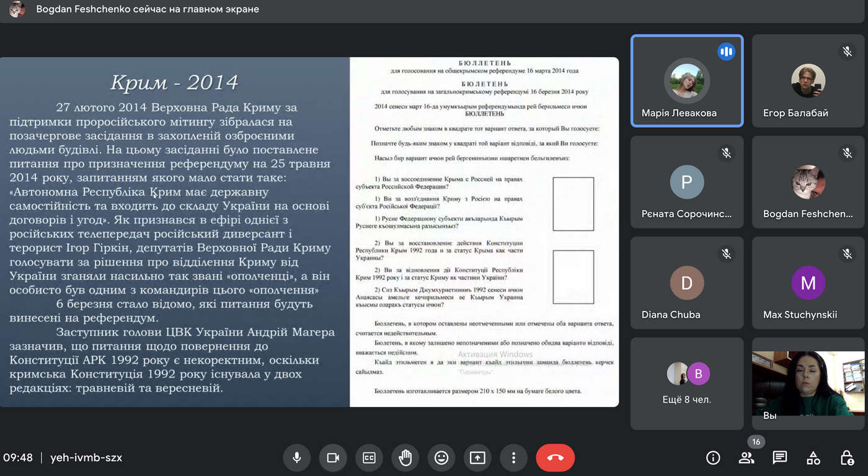Select Марія Левакова's video tile
Screen dimensions: 868x476
pos(687,81)
